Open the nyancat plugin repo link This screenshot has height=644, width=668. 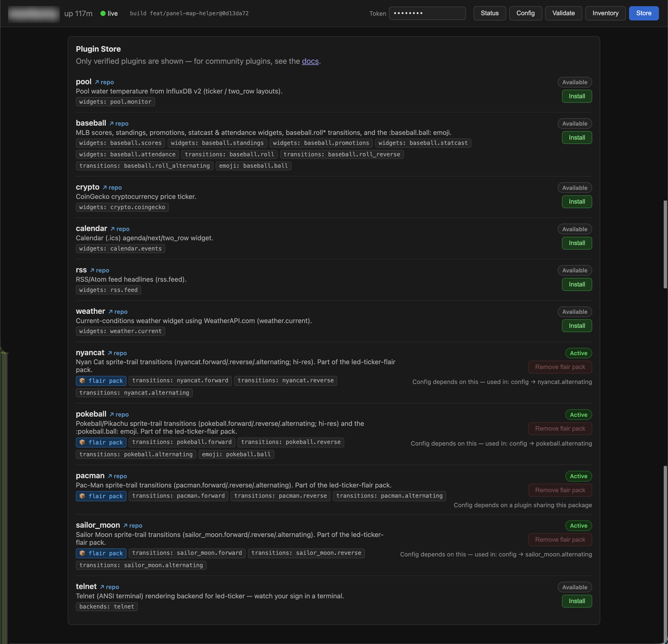tap(117, 353)
